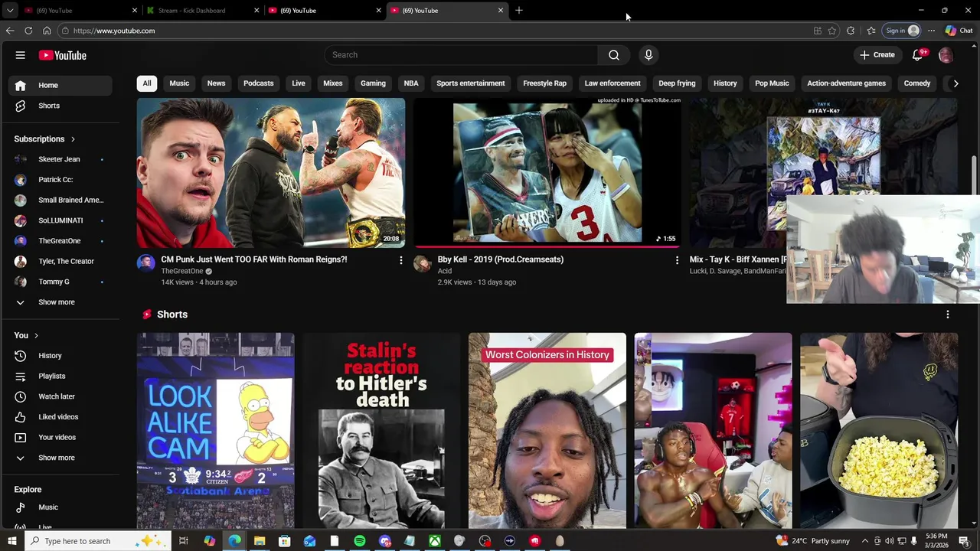
Task: Click the Windows taskbar search box
Action: tap(98, 541)
